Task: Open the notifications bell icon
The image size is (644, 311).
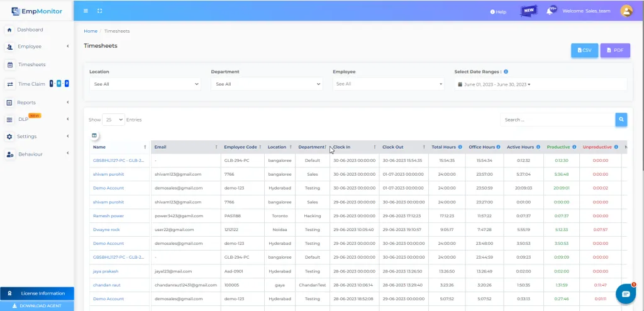Action: tap(550, 11)
